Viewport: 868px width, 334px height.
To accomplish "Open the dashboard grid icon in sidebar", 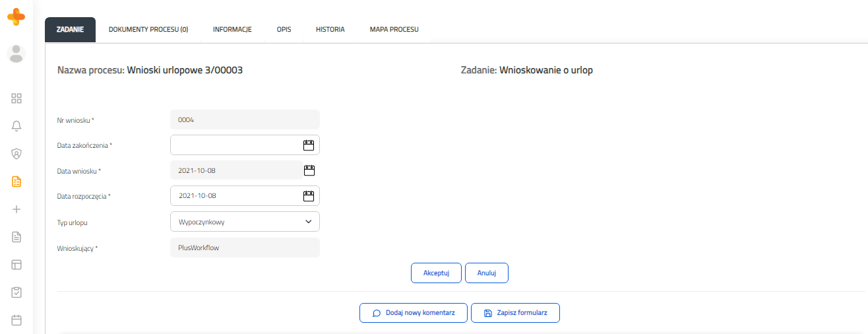I will click(16, 98).
